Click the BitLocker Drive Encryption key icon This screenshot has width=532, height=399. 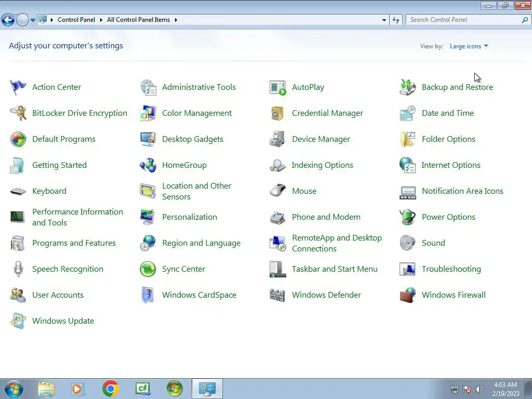tap(18, 113)
